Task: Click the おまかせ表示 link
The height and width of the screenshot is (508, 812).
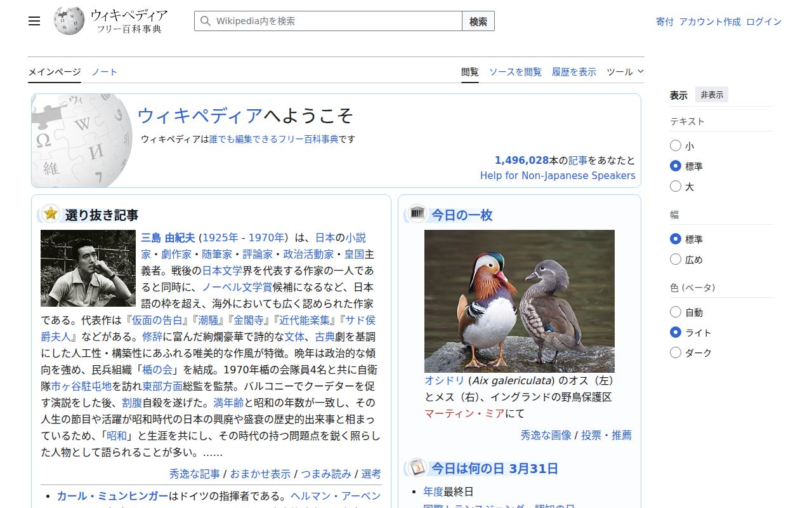Action: [260, 474]
